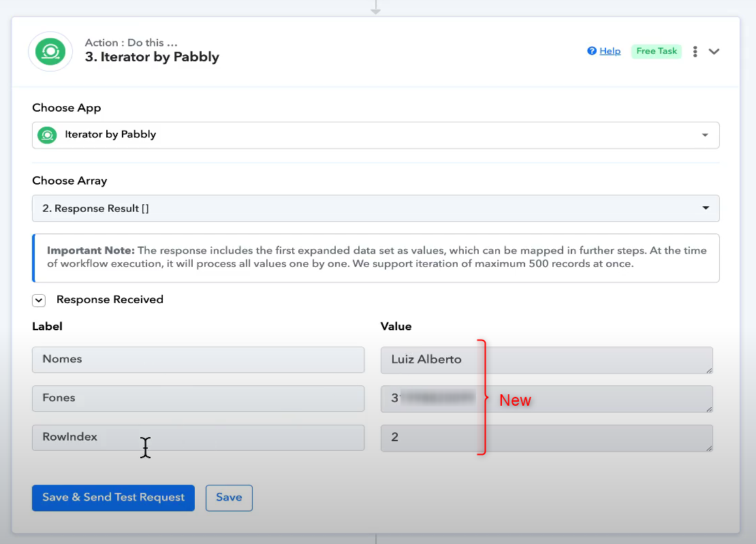Click the Save button
The height and width of the screenshot is (544, 756).
(x=229, y=498)
